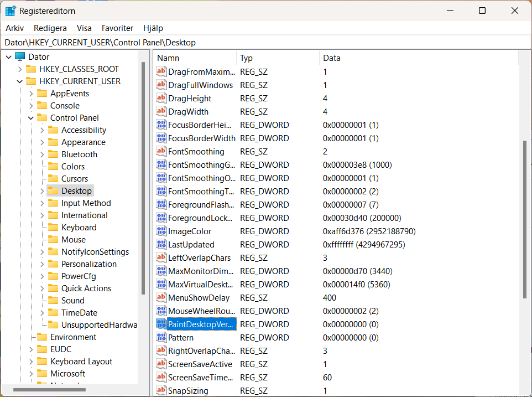
Task: Click the Dator computer icon in the tree
Action: click(20, 56)
